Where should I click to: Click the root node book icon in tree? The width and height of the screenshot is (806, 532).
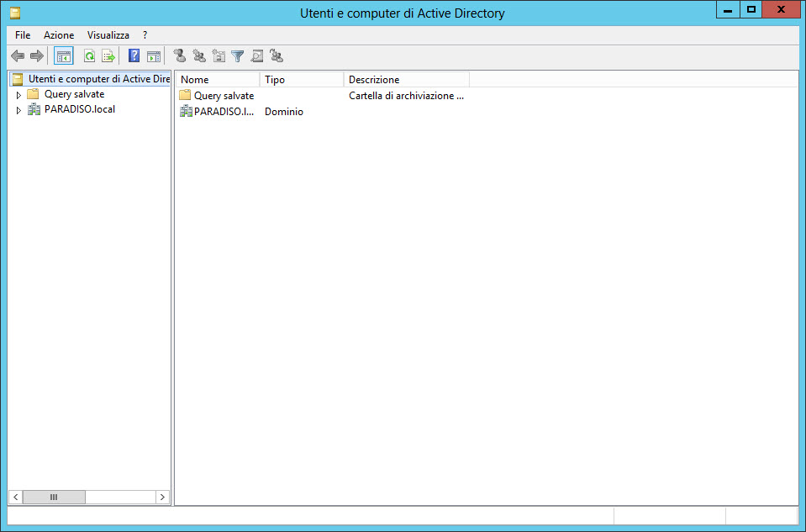(x=18, y=79)
